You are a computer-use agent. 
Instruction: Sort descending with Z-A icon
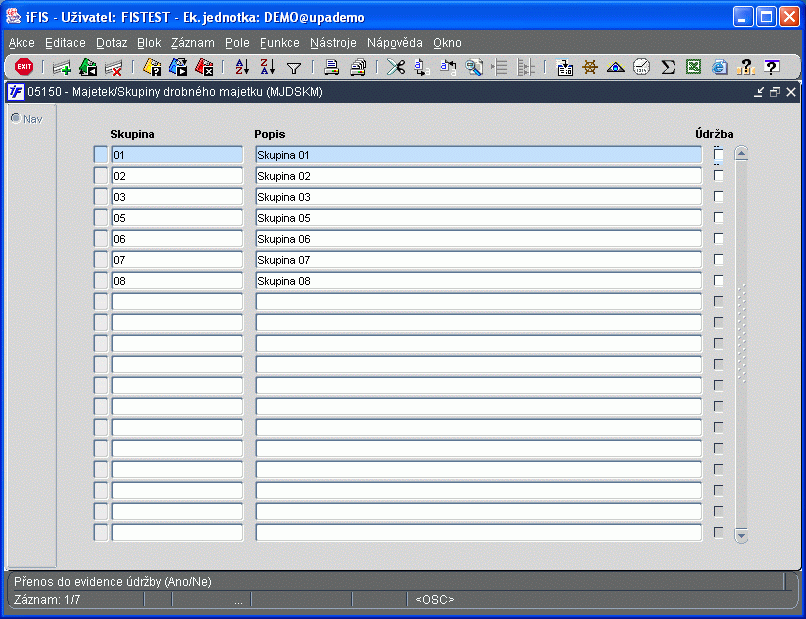268,67
